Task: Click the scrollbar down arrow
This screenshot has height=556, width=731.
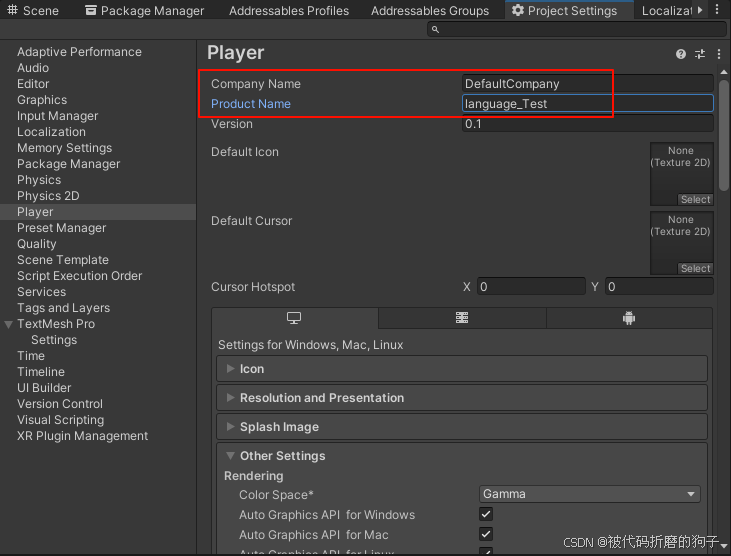Action: coord(724,545)
